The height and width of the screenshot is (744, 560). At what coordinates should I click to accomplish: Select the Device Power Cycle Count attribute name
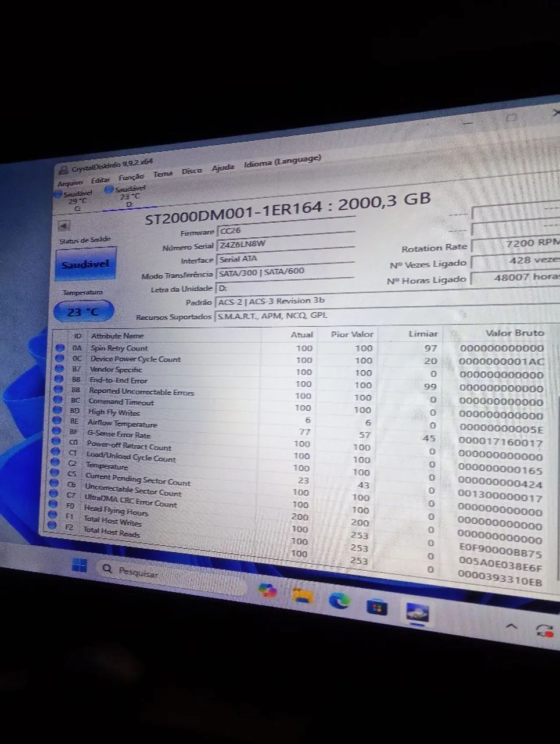click(135, 359)
